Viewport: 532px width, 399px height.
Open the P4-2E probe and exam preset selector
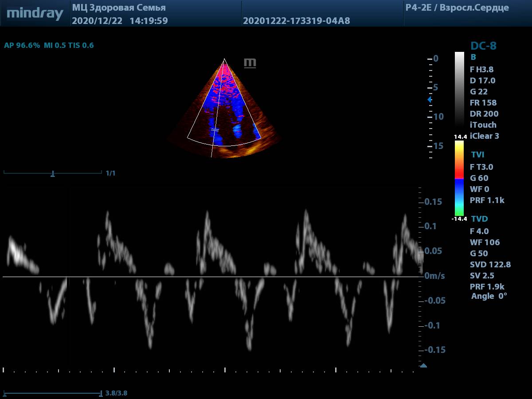(x=457, y=8)
